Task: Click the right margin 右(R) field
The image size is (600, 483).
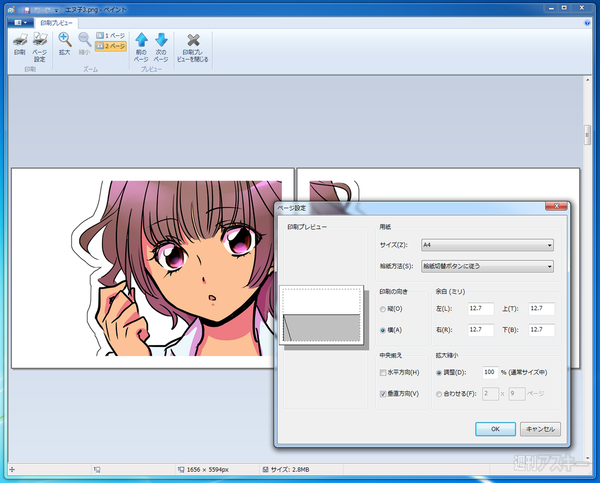Action: pyautogui.click(x=481, y=330)
